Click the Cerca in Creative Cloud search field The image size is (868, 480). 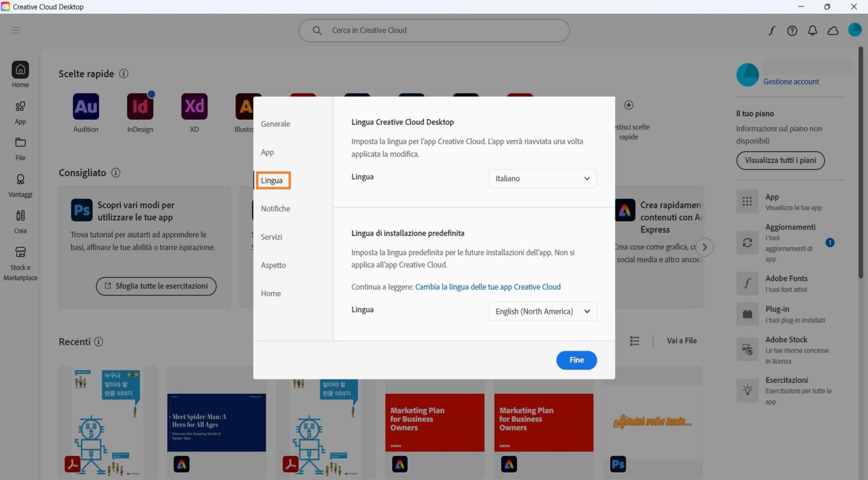click(434, 30)
